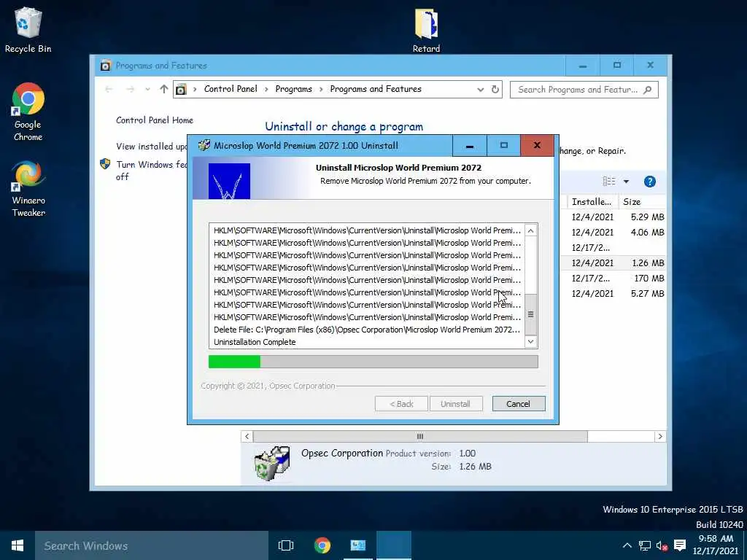Click the scroll down arrow in uninstall log

coord(531,341)
